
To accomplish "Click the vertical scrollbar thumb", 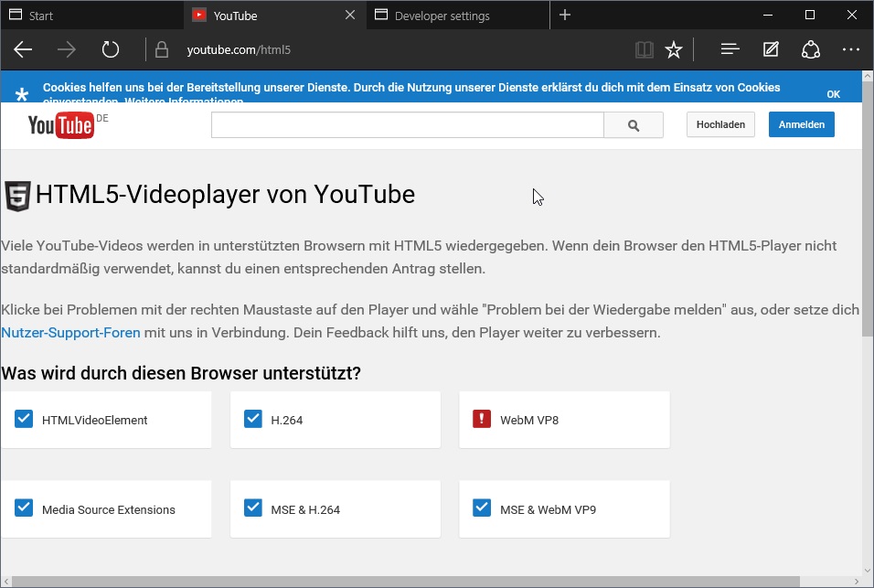I will [868, 209].
